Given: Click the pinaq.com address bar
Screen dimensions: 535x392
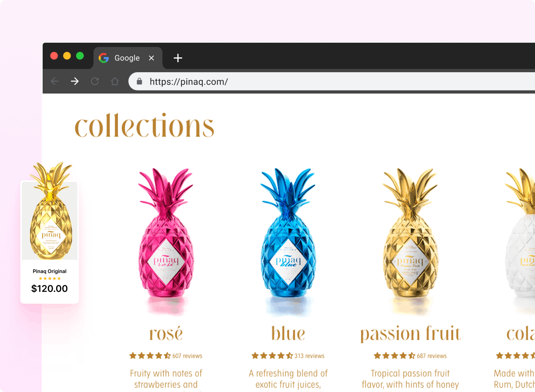Looking at the screenshot, I should [332, 81].
